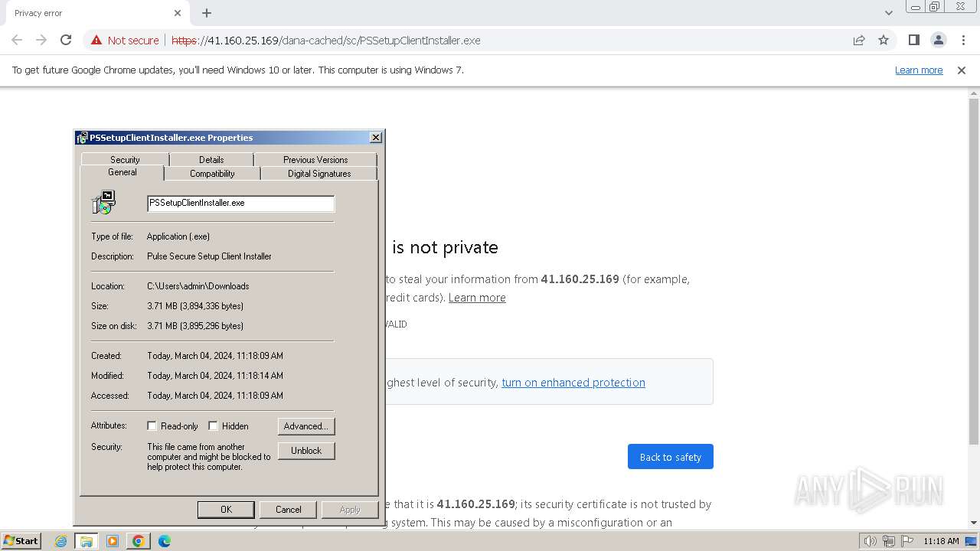The height and width of the screenshot is (551, 980).
Task: Click Unblock for the file
Action: 306,451
